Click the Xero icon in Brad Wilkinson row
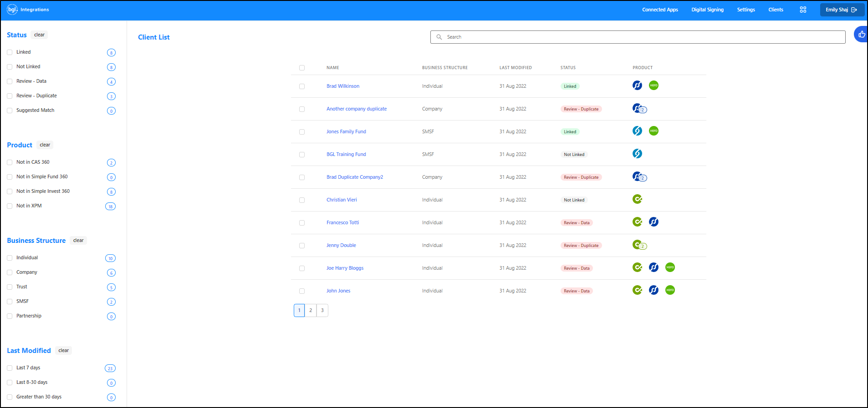 click(654, 86)
